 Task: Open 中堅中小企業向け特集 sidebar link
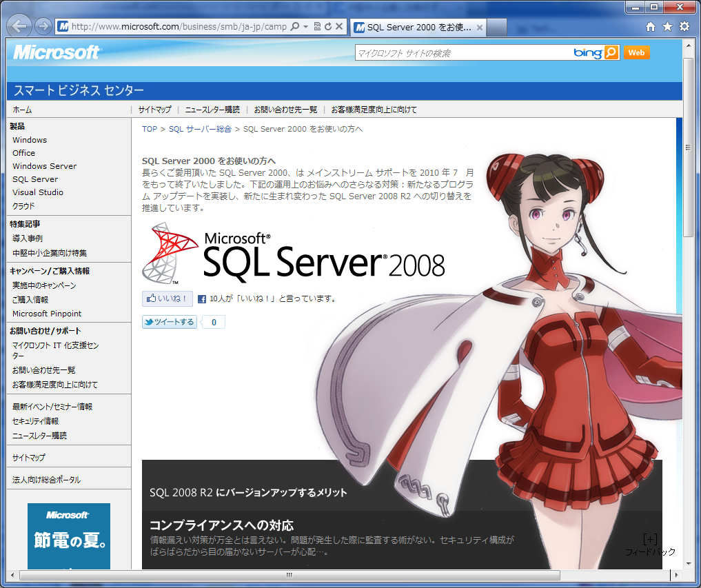(x=50, y=253)
